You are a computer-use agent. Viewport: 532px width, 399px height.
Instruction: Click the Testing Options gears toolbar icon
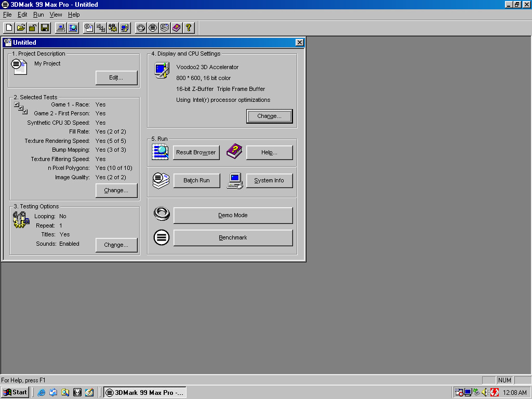tap(113, 28)
